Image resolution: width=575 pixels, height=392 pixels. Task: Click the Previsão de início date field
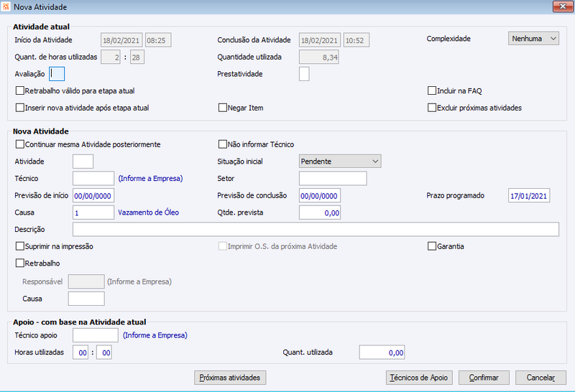point(93,195)
